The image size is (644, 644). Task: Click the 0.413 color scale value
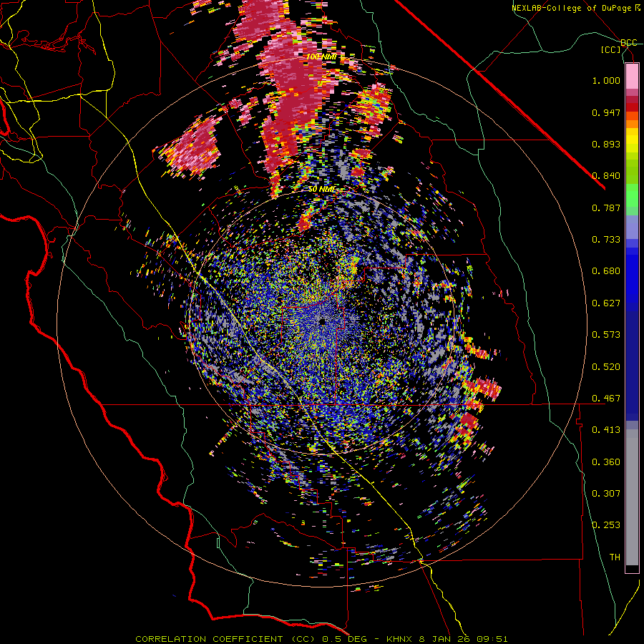pyautogui.click(x=606, y=430)
